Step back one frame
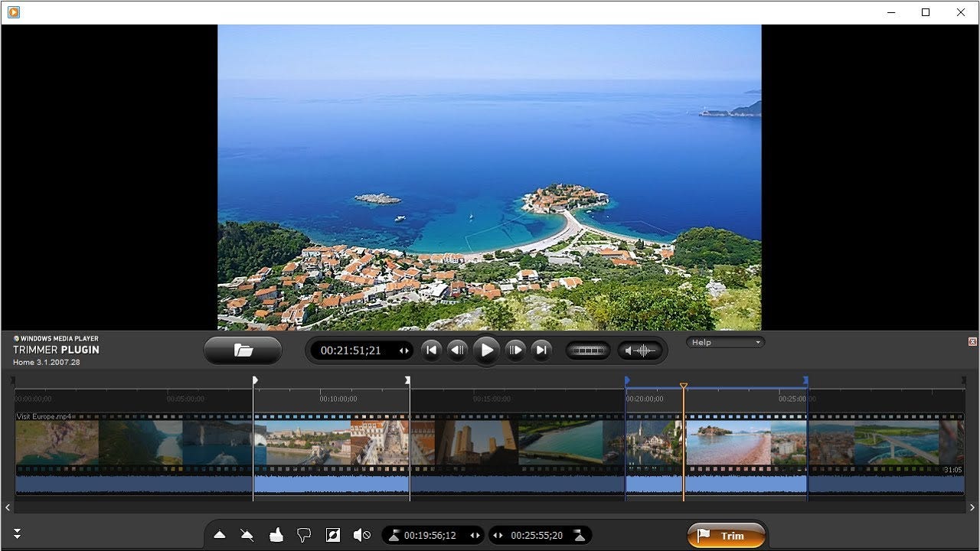This screenshot has height=551, width=980. (457, 350)
